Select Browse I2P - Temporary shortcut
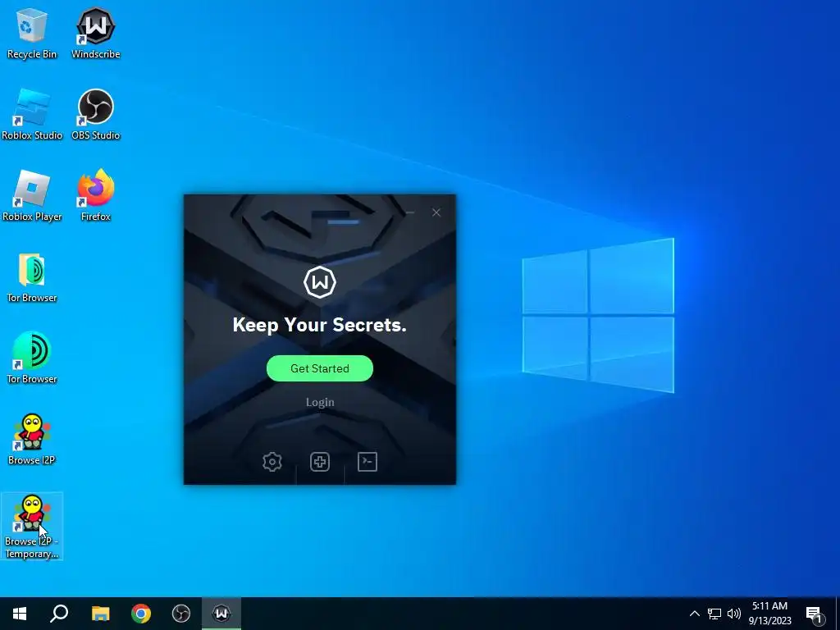840x630 pixels. [x=32, y=527]
